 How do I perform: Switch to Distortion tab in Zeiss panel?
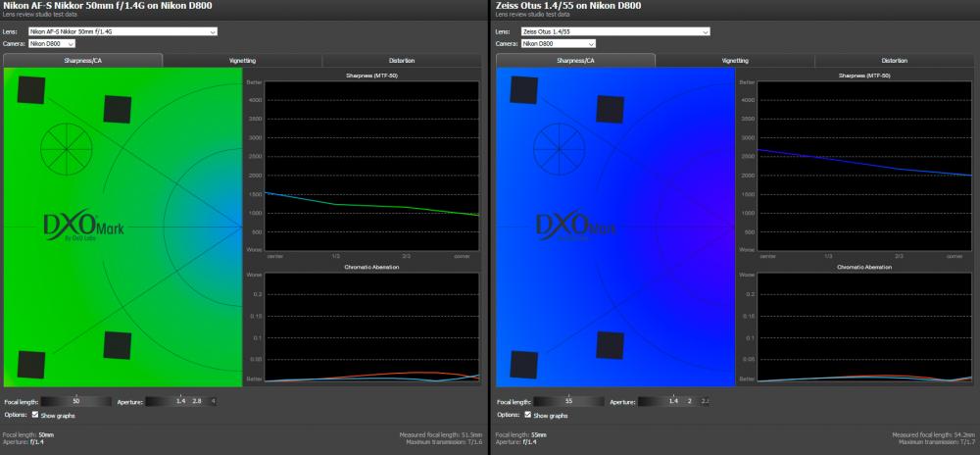pos(895,61)
